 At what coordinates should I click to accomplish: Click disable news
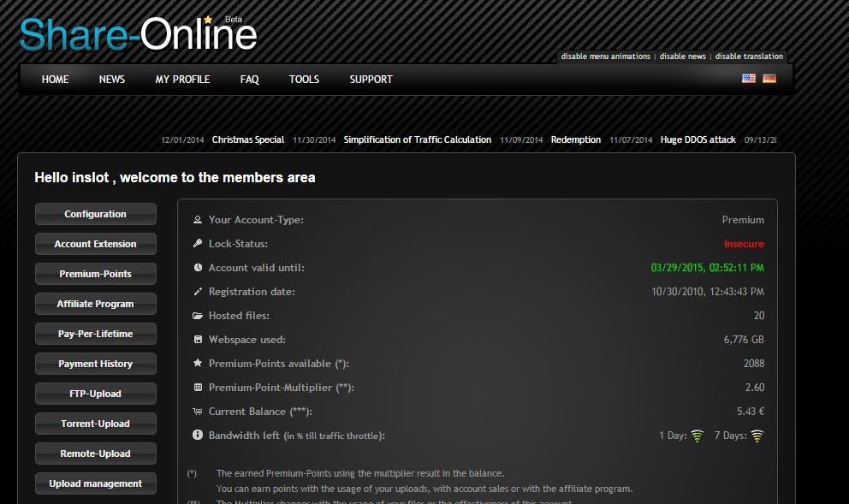pyautogui.click(x=683, y=56)
